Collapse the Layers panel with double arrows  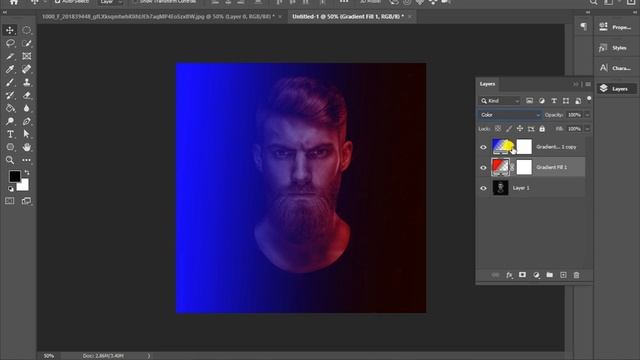(x=576, y=84)
